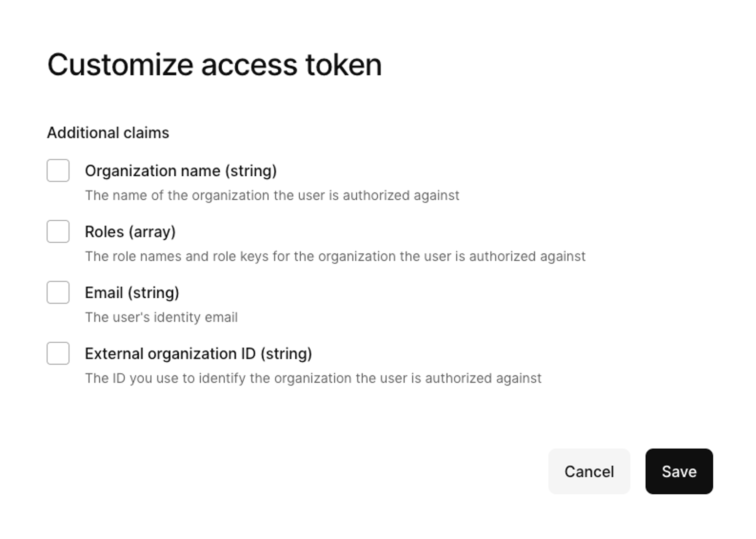The image size is (756, 539).
Task: Click the user's identity email description
Action: (x=162, y=317)
